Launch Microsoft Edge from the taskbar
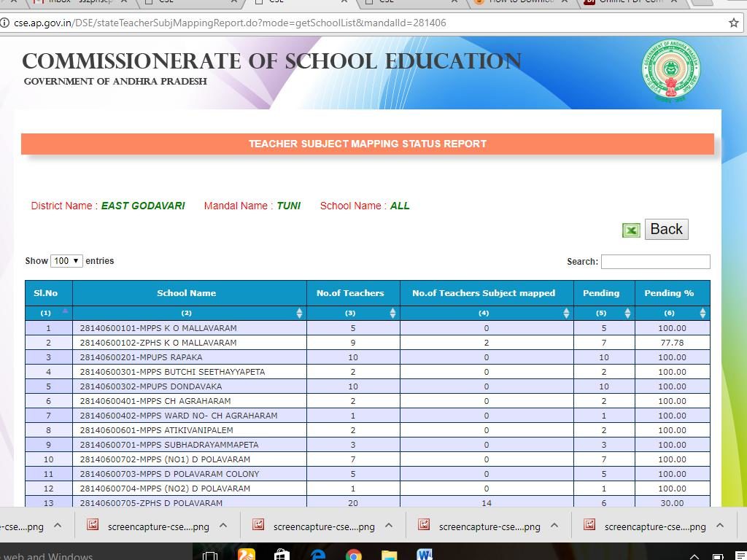The height and width of the screenshot is (560, 747). pos(317,555)
